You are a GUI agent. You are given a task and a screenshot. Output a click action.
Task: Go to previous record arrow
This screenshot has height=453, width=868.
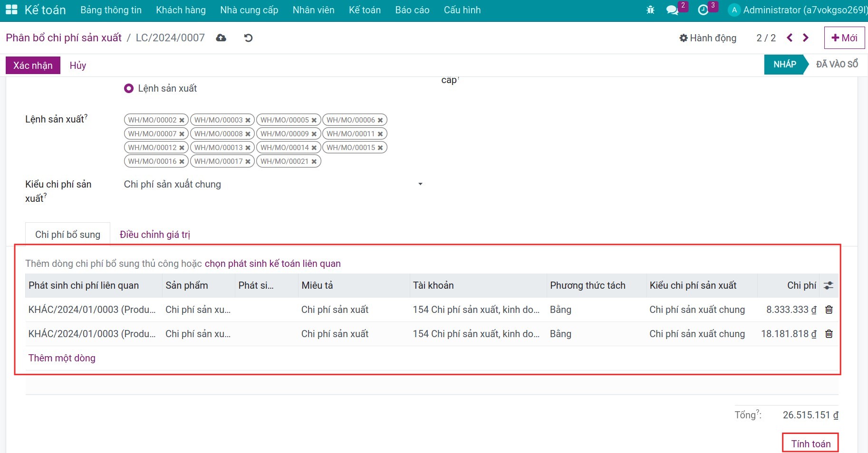click(x=790, y=38)
